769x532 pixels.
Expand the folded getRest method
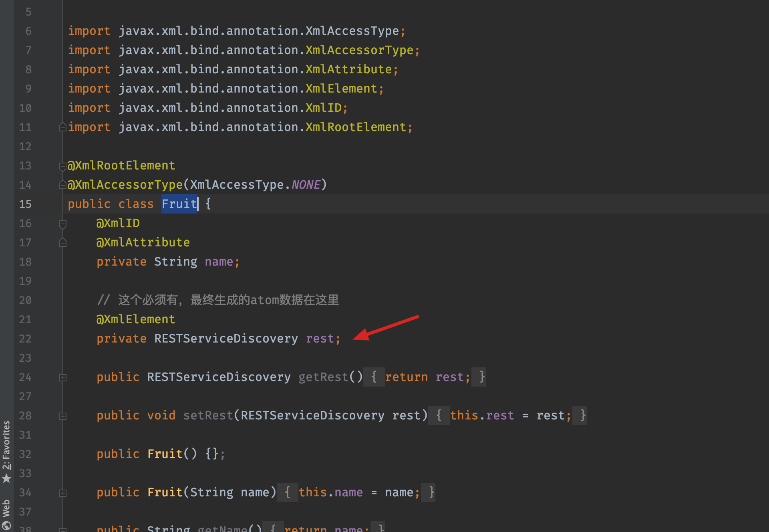point(63,377)
